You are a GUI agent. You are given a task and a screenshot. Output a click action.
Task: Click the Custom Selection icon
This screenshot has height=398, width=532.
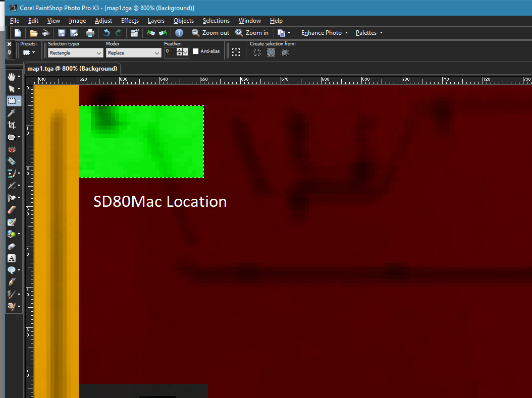tap(236, 52)
